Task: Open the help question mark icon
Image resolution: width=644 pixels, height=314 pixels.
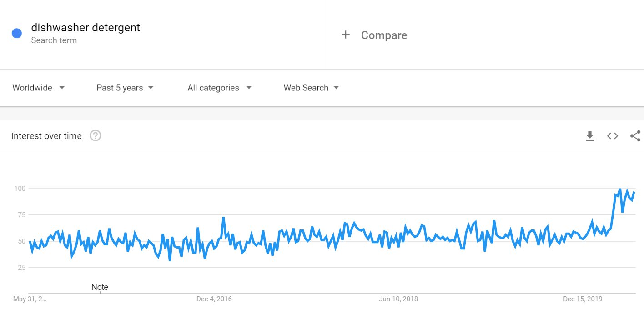Action: click(95, 135)
